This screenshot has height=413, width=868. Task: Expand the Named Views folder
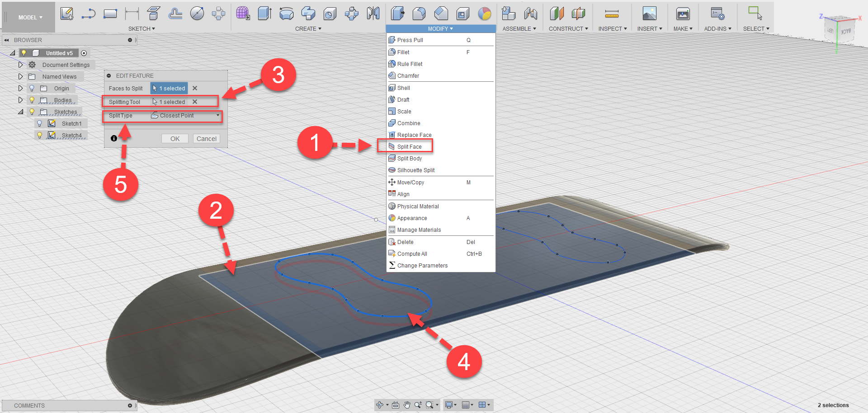coord(20,76)
